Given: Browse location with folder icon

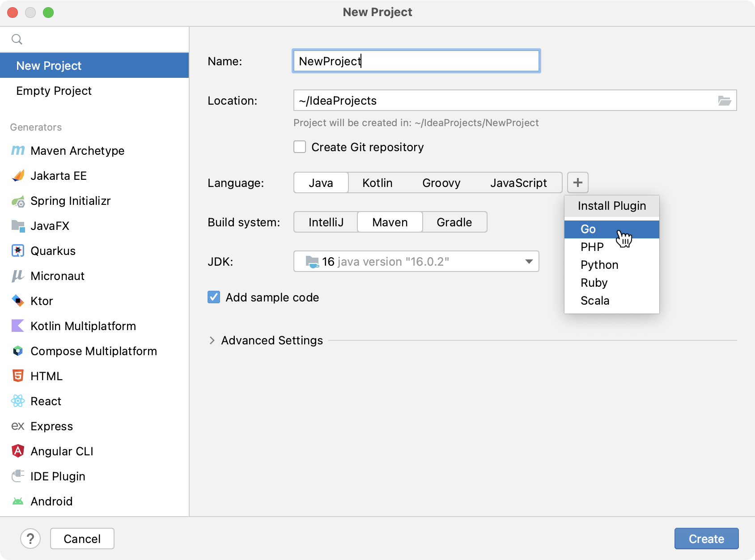Looking at the screenshot, I should (724, 101).
